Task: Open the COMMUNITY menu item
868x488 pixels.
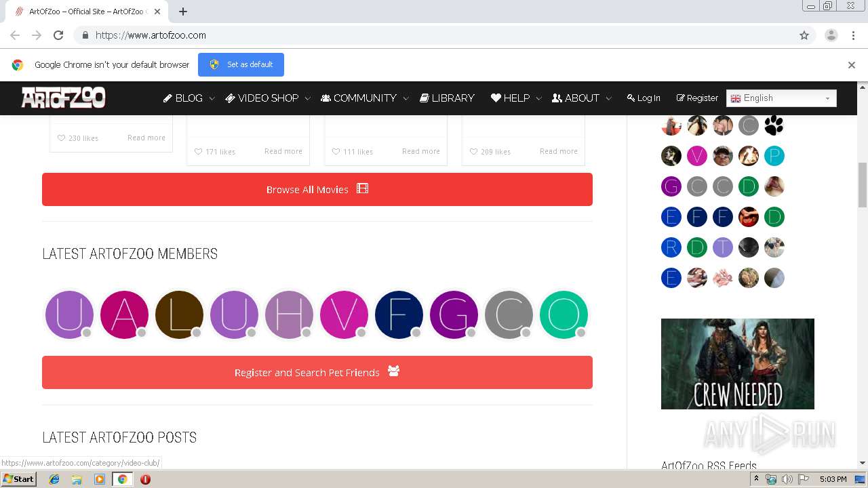Action: (359, 98)
